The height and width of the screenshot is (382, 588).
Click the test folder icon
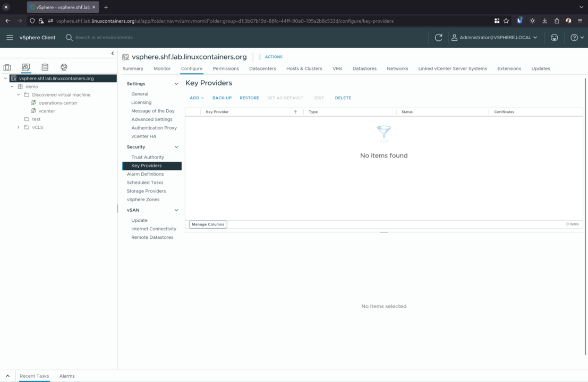[x=27, y=119]
